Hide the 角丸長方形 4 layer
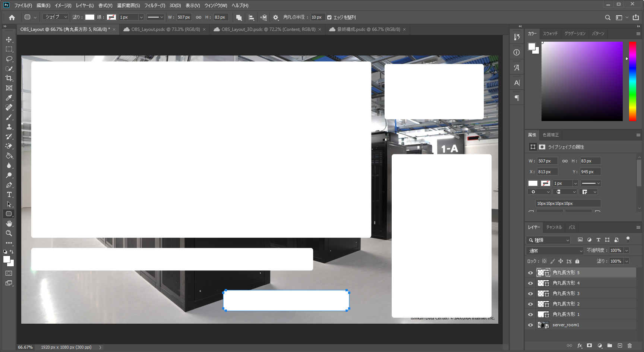This screenshot has height=352, width=644. [x=530, y=283]
